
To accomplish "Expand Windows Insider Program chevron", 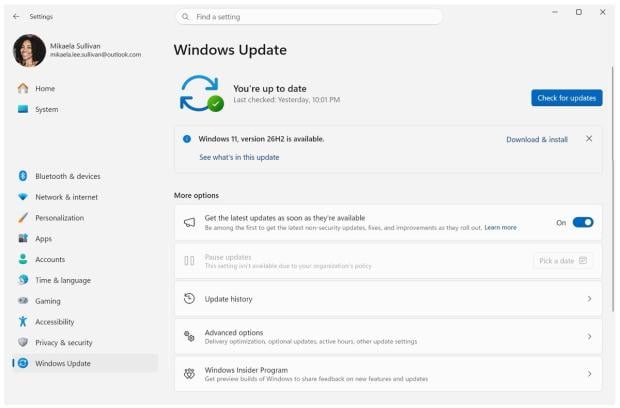I will tap(590, 374).
